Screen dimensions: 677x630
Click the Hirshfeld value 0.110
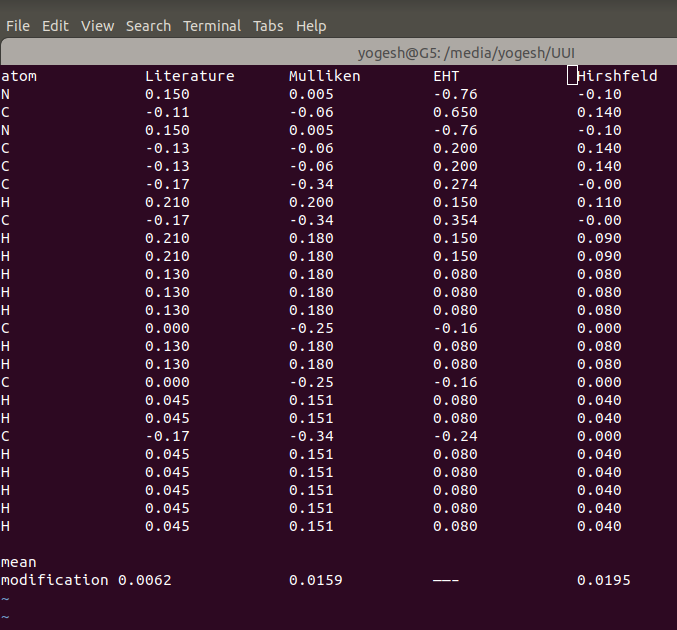point(599,202)
